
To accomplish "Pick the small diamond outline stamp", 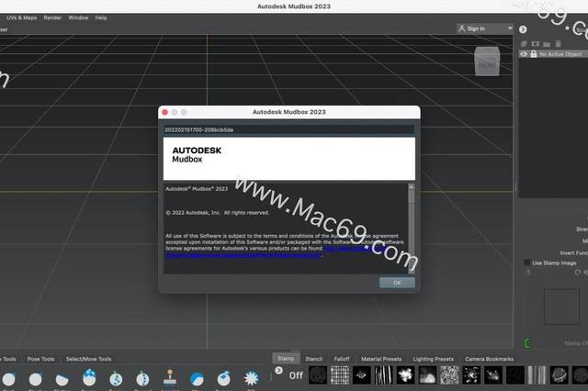I will [x=361, y=375].
